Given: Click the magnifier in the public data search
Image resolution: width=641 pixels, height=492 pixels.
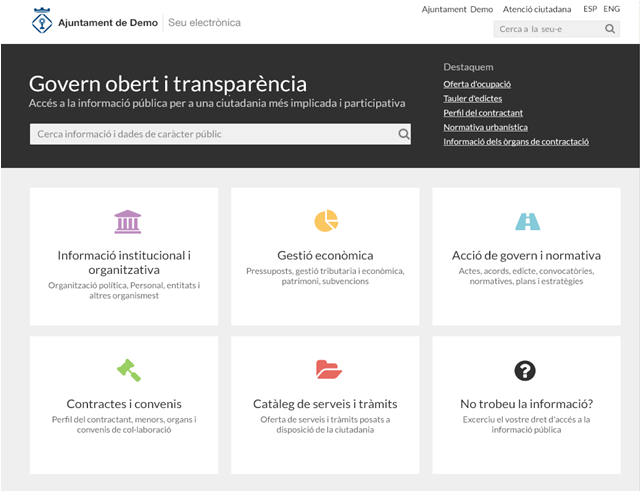Looking at the screenshot, I should [404, 134].
